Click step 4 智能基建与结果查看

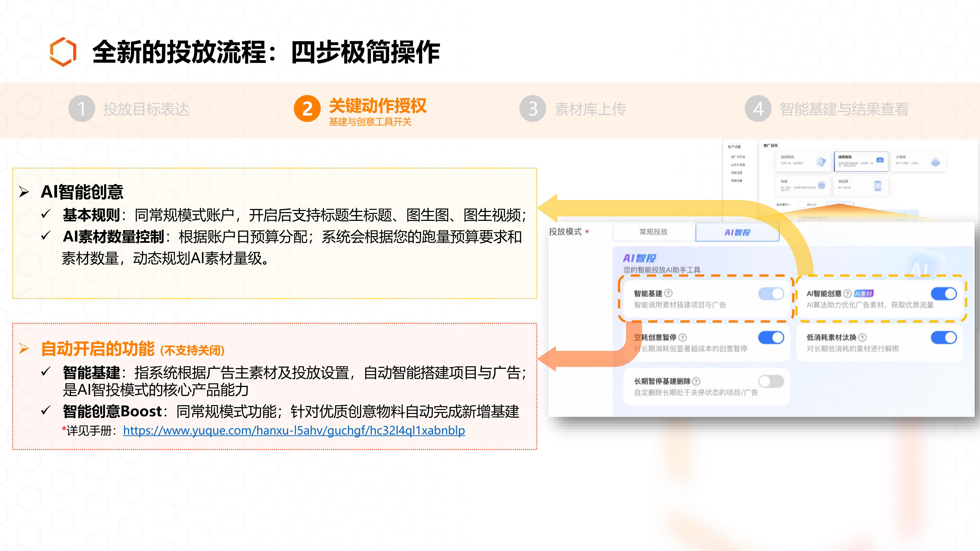click(844, 109)
